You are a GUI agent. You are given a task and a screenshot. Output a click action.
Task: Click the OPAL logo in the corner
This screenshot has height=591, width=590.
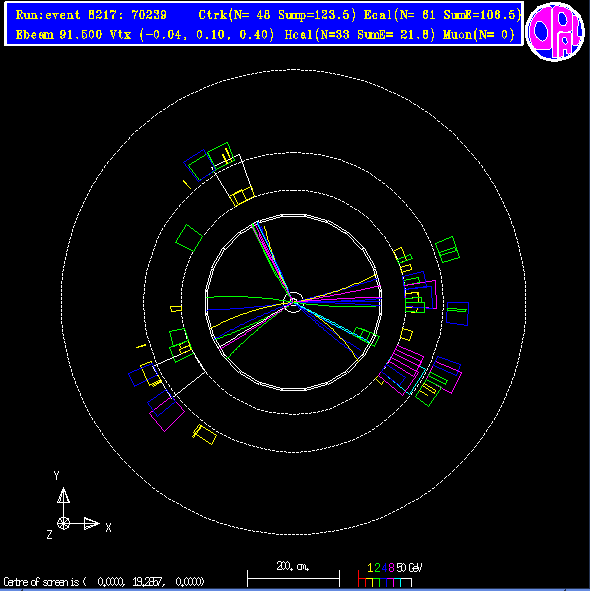pyautogui.click(x=555, y=31)
